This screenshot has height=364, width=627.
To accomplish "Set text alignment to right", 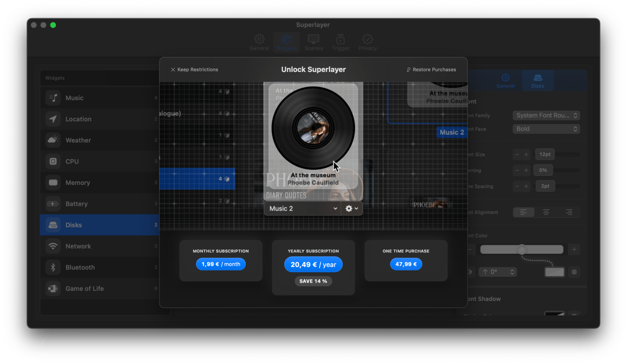I will point(568,213).
